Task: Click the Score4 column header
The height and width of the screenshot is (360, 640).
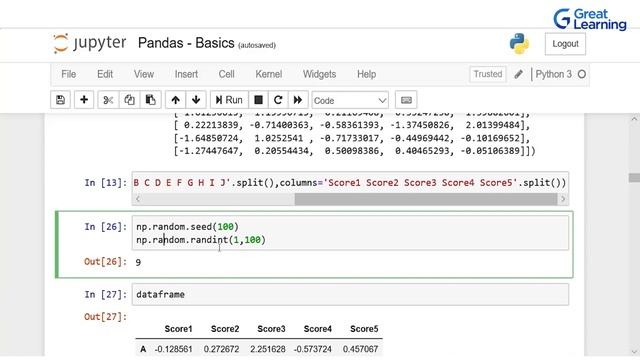Action: coord(318,329)
